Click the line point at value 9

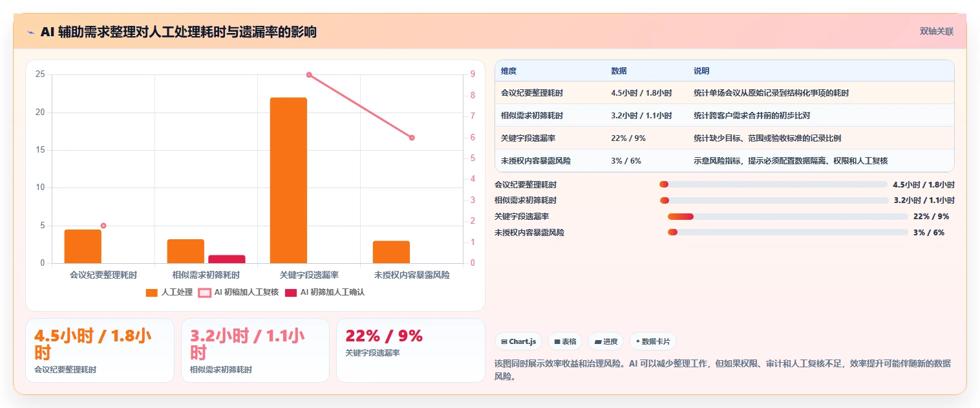(x=309, y=75)
